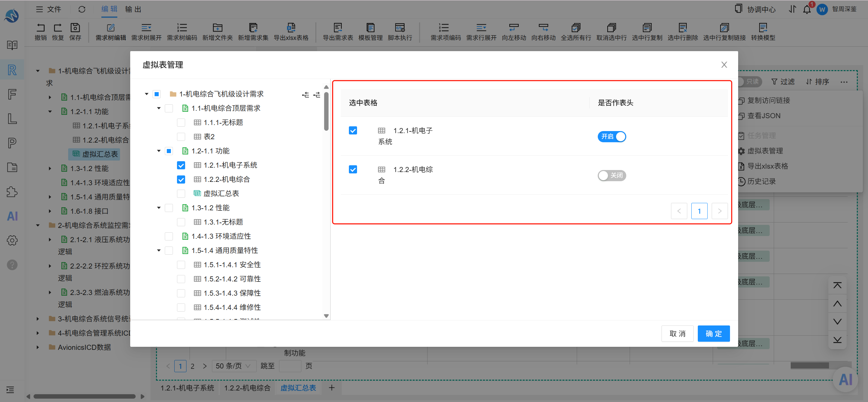Open the 文件 menu

tap(49, 9)
